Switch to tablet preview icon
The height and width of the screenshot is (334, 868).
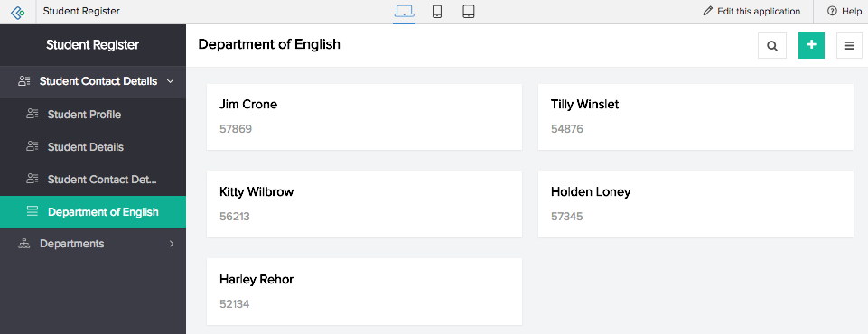(469, 11)
